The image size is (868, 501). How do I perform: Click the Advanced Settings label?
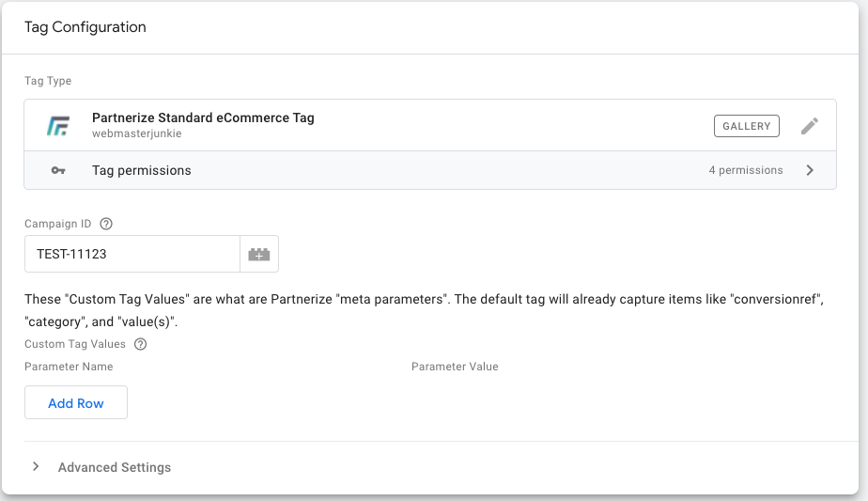tap(115, 467)
